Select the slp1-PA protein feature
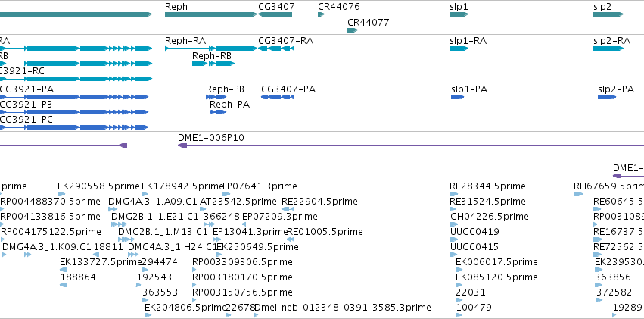644x319 pixels. (458, 97)
